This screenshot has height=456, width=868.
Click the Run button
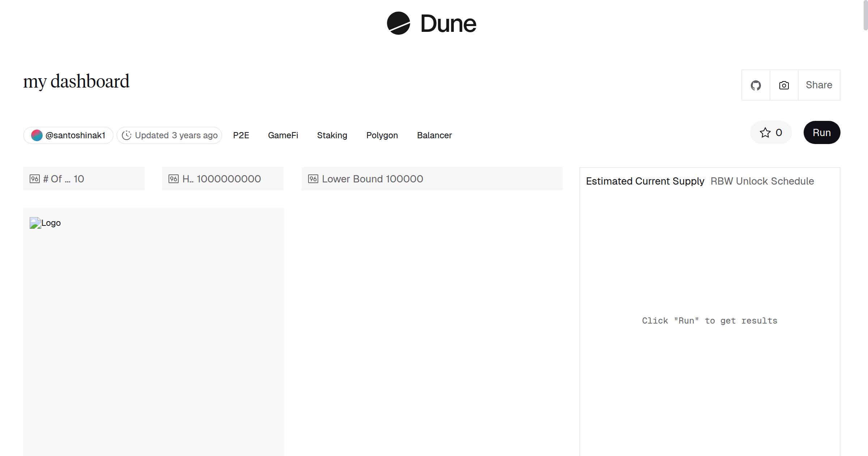822,132
